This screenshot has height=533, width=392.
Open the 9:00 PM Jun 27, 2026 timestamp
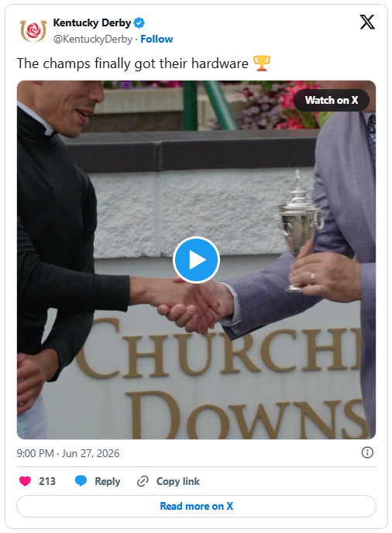tap(68, 453)
